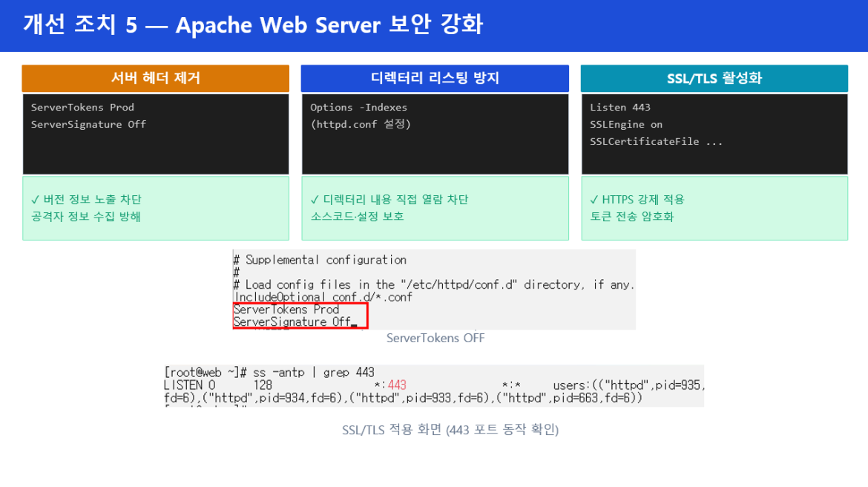Click '✓ 버전 정보 노출 차단' text
This screenshot has height=487, width=868.
coord(86,200)
